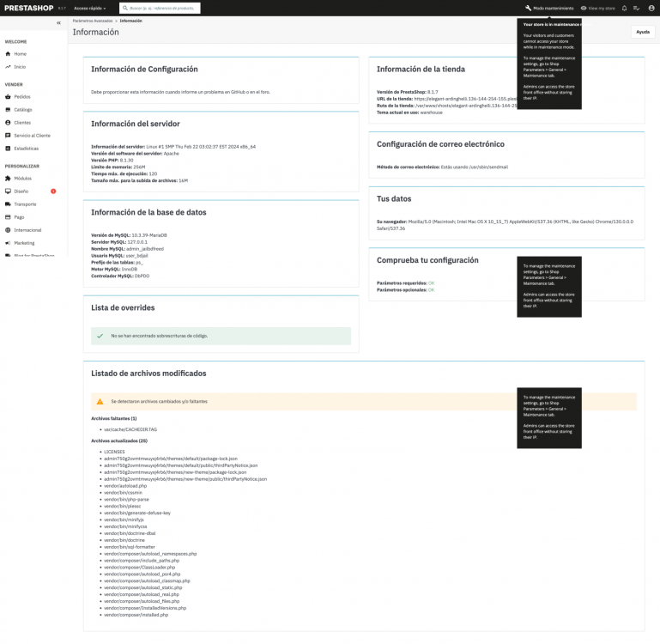660x644 pixels.
Task: Click Tema actual en uso warehouse
Action: click(x=432, y=112)
